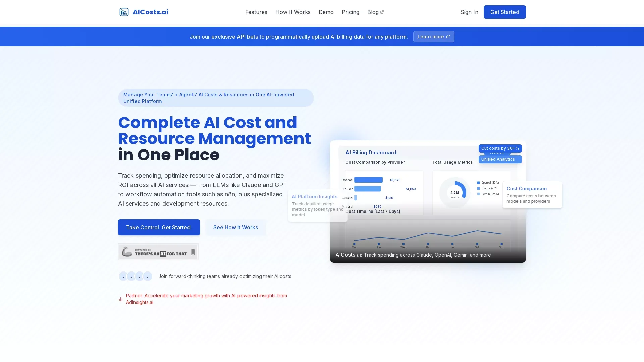Click Learn more in the banner
This screenshot has height=362, width=644.
click(x=433, y=37)
